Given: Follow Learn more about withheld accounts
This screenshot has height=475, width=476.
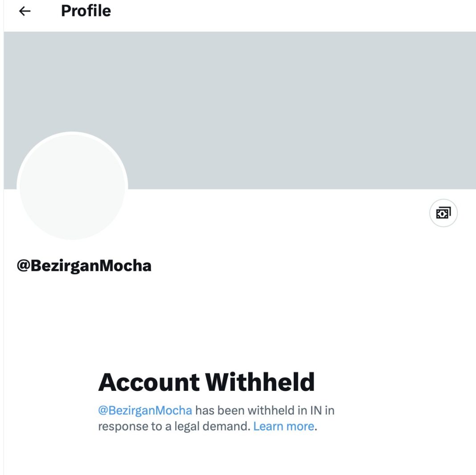Looking at the screenshot, I should click(x=283, y=426).
